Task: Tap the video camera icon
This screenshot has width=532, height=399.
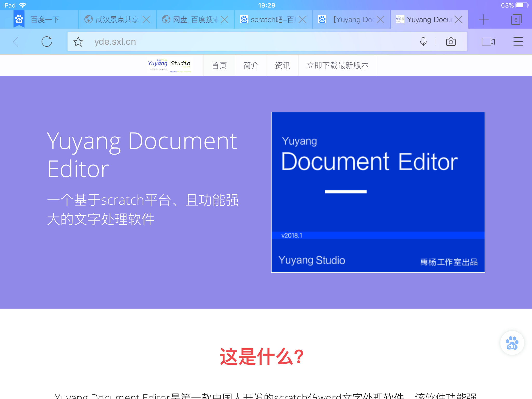Action: [488, 42]
